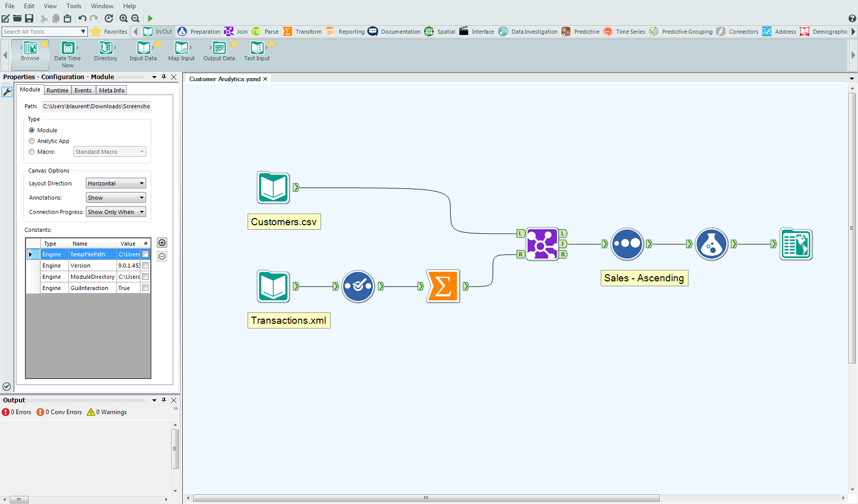
Task: Click the Search All Tools field
Action: coord(41,32)
